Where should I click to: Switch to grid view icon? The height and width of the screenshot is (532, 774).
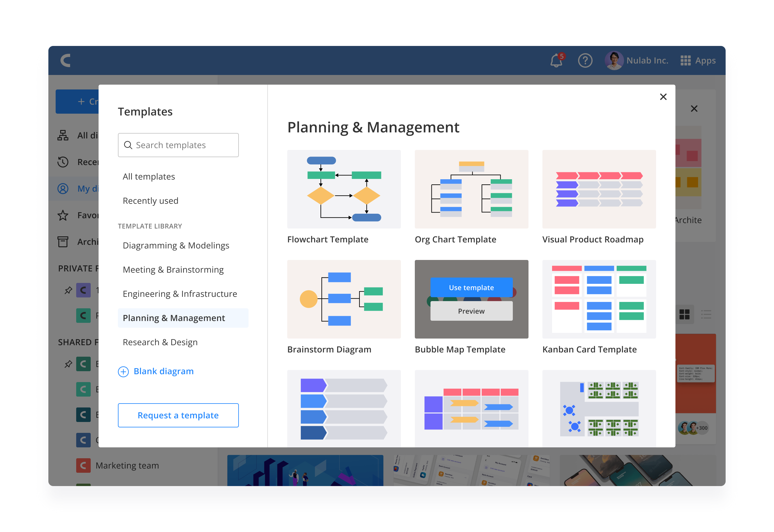[x=684, y=314]
